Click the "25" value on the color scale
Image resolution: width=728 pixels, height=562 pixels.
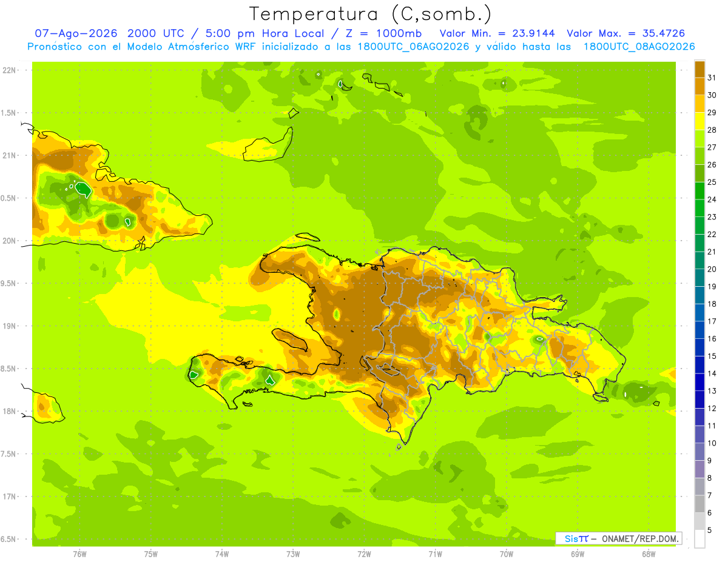click(712, 182)
